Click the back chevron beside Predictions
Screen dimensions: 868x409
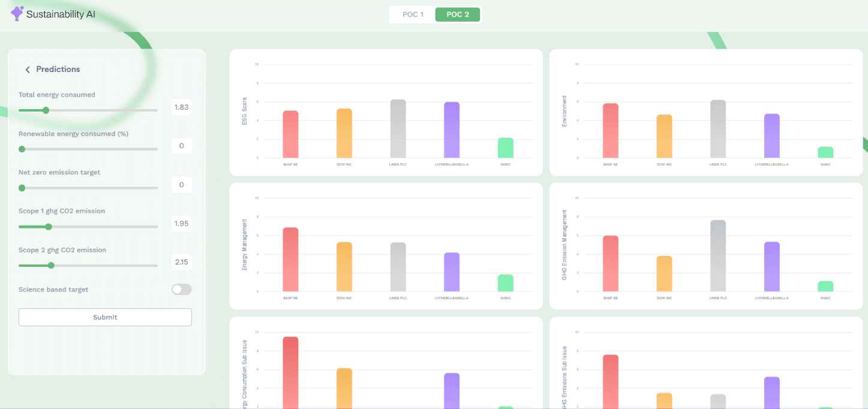click(28, 70)
